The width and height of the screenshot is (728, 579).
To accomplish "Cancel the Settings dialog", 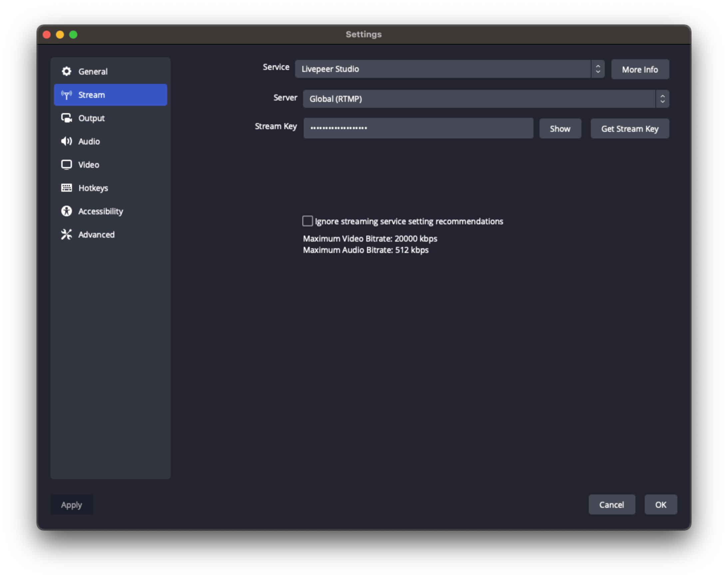I will (611, 504).
